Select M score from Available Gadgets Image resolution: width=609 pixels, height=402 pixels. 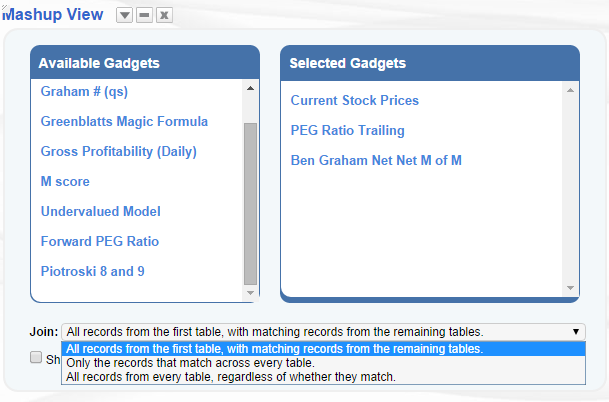click(x=65, y=182)
